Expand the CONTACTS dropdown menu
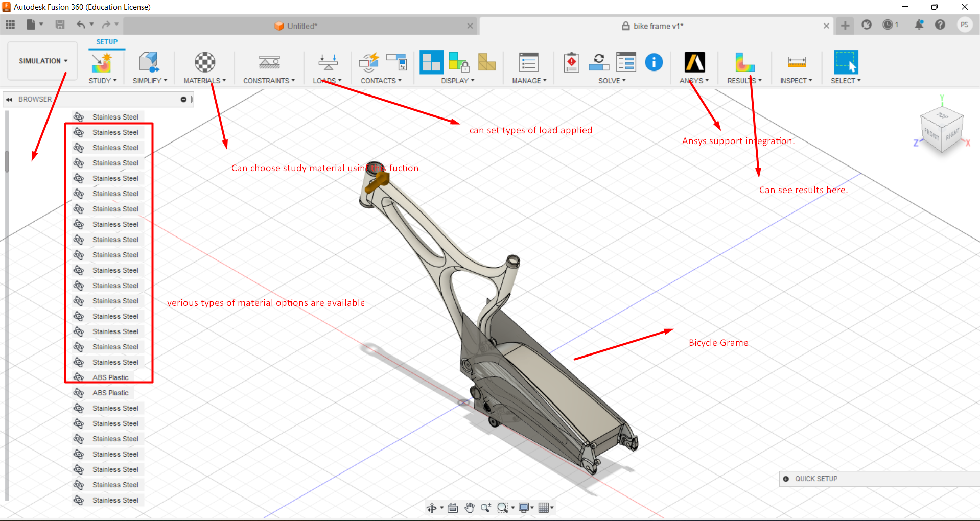Viewport: 980px width, 521px height. [381, 81]
